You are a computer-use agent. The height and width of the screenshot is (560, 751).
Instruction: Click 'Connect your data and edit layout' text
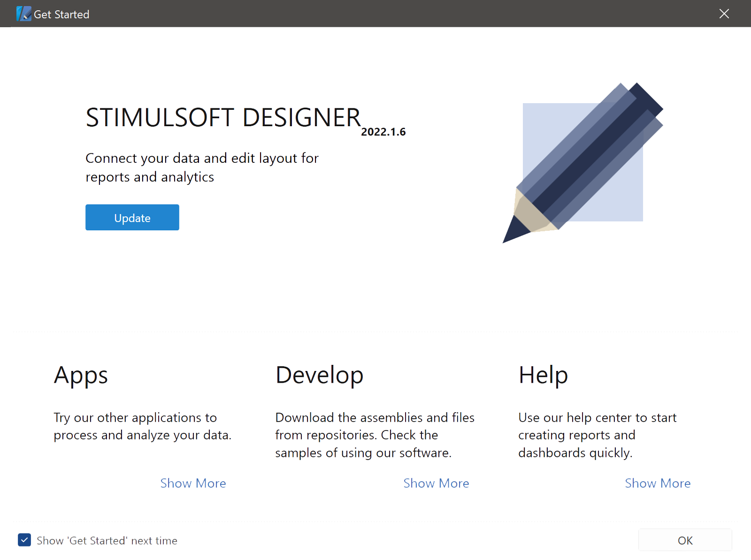tap(202, 167)
